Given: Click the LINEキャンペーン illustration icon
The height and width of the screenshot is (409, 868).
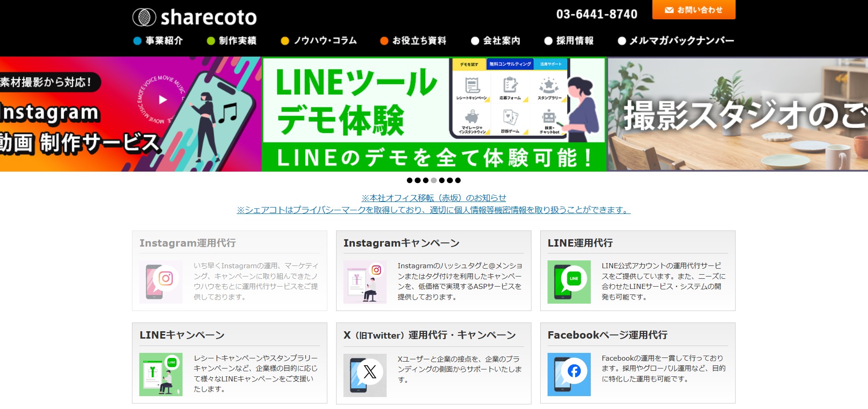Looking at the screenshot, I should tap(161, 374).
